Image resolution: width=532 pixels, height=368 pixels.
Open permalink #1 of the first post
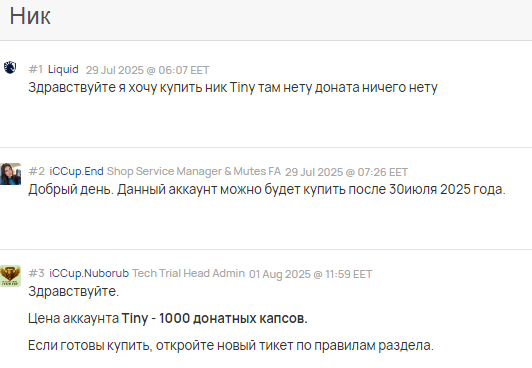36,69
